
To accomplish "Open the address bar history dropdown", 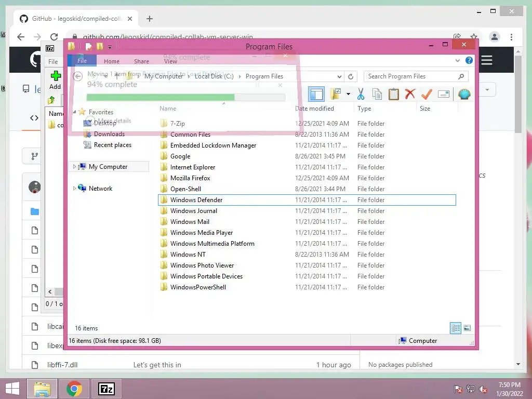I will (339, 77).
